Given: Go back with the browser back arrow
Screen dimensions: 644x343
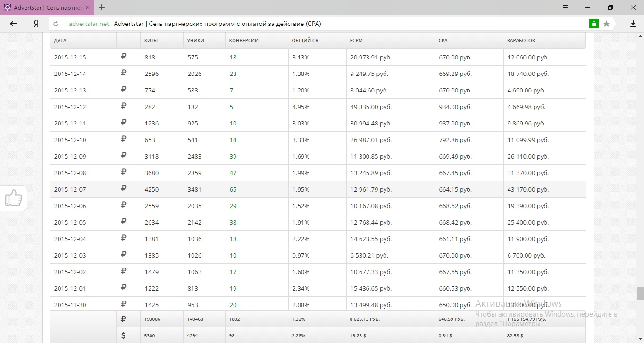Looking at the screenshot, I should (x=13, y=24).
